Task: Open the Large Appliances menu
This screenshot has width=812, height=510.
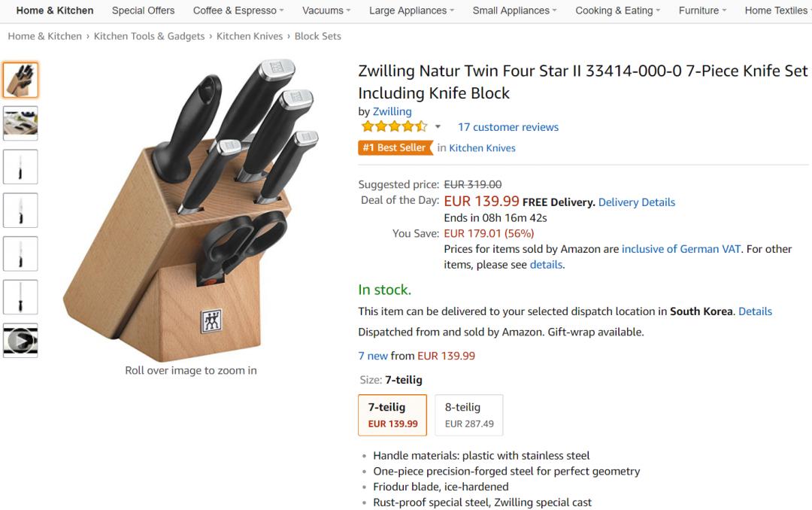Action: click(x=412, y=11)
